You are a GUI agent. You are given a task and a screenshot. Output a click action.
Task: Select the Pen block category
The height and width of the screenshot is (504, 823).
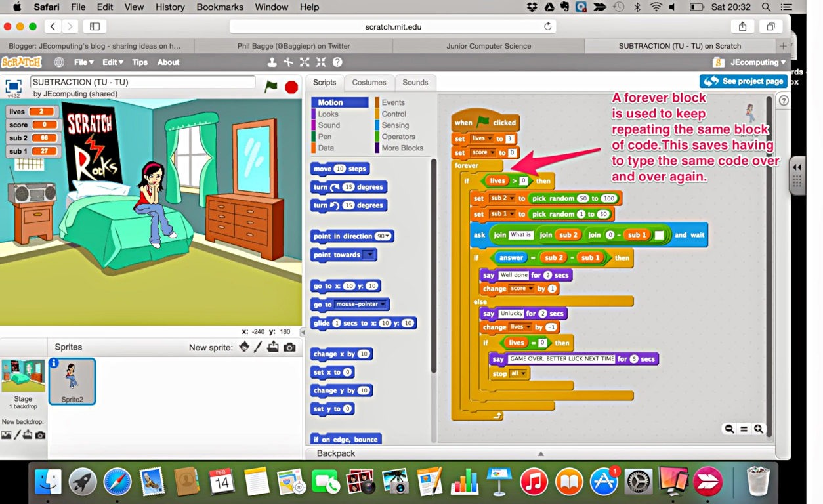tap(325, 136)
